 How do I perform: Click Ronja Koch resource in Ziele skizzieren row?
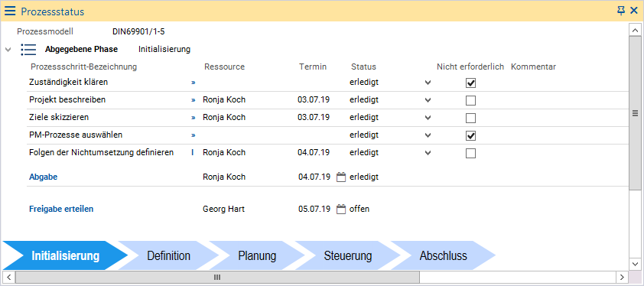click(224, 118)
